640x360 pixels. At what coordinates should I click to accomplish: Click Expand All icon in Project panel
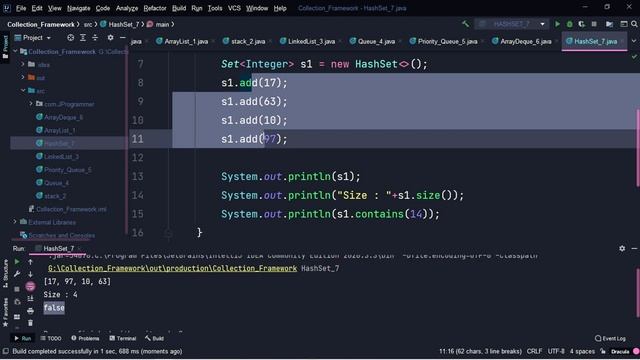tap(83, 38)
